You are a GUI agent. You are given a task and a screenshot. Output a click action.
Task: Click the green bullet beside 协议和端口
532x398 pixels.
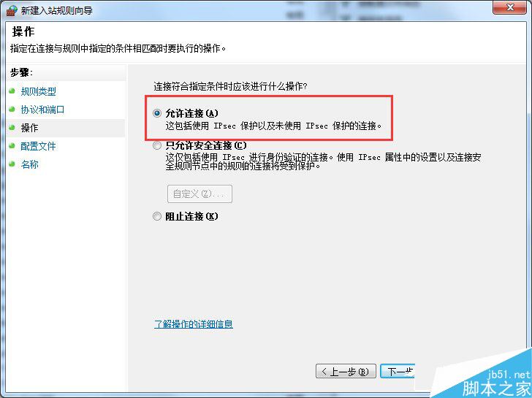click(x=12, y=109)
